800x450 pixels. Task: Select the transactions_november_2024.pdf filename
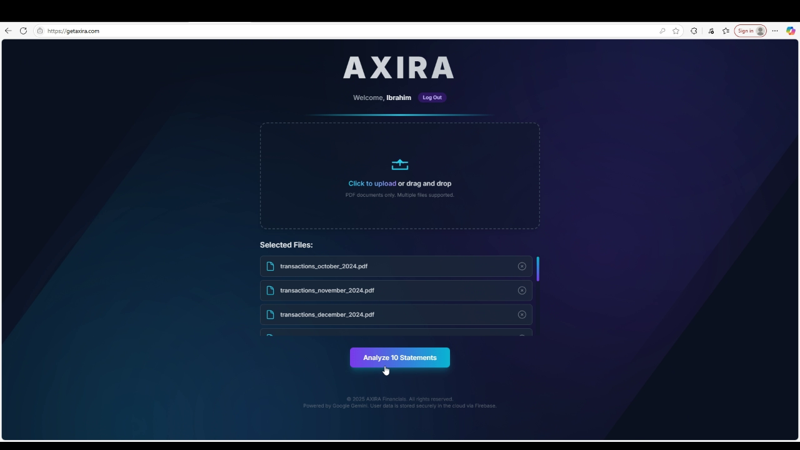tap(327, 290)
